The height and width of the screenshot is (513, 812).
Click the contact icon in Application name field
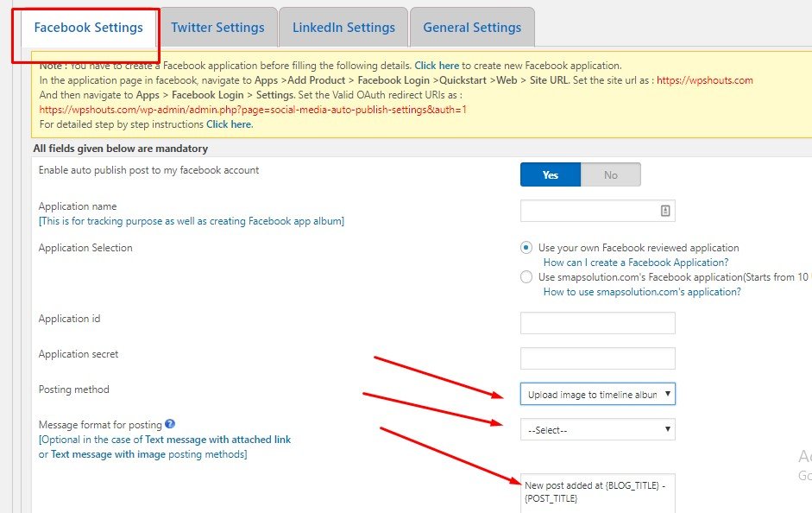665,211
